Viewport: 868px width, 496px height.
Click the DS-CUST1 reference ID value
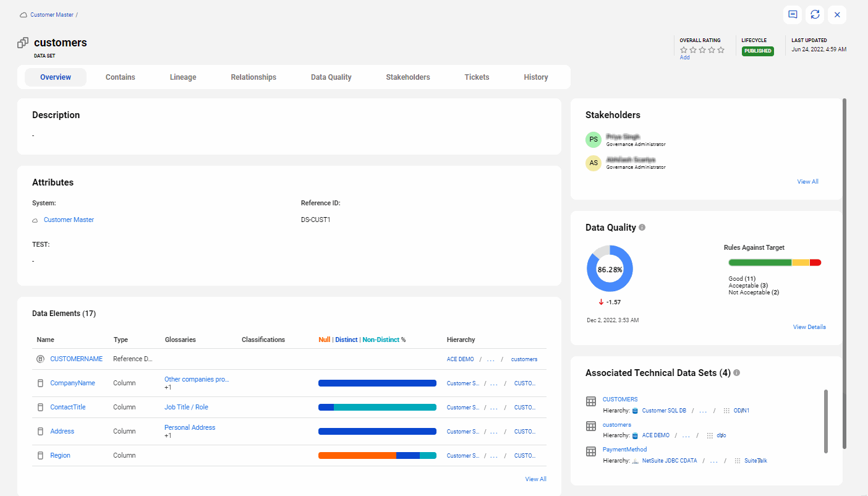point(316,220)
